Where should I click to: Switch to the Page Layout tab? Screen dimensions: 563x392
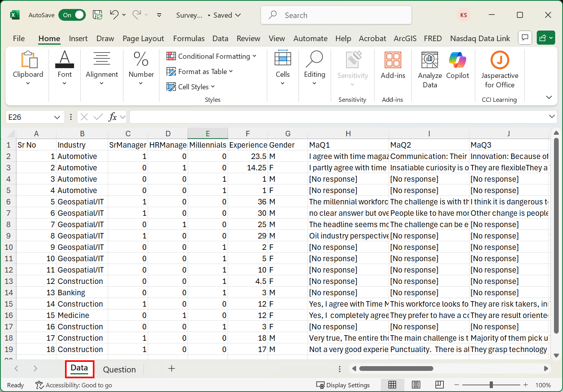(x=143, y=38)
